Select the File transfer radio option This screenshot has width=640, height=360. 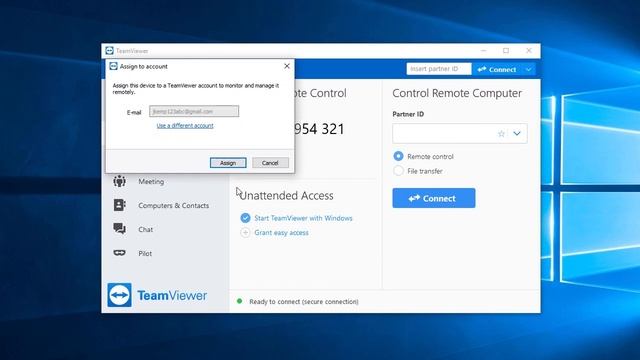coord(398,171)
